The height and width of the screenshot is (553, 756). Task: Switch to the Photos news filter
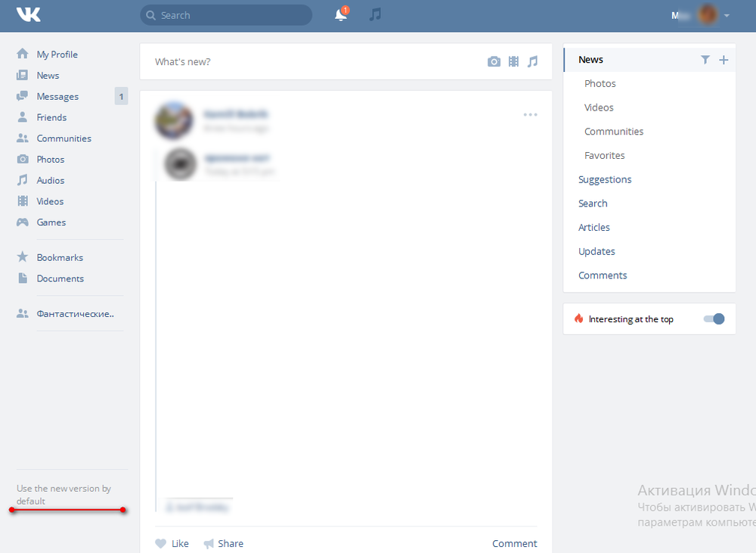[600, 84]
